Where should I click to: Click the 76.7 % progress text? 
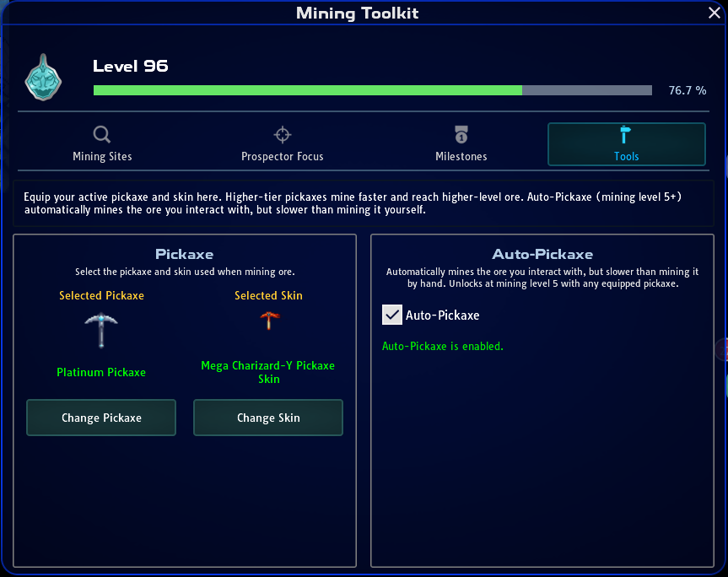click(688, 90)
